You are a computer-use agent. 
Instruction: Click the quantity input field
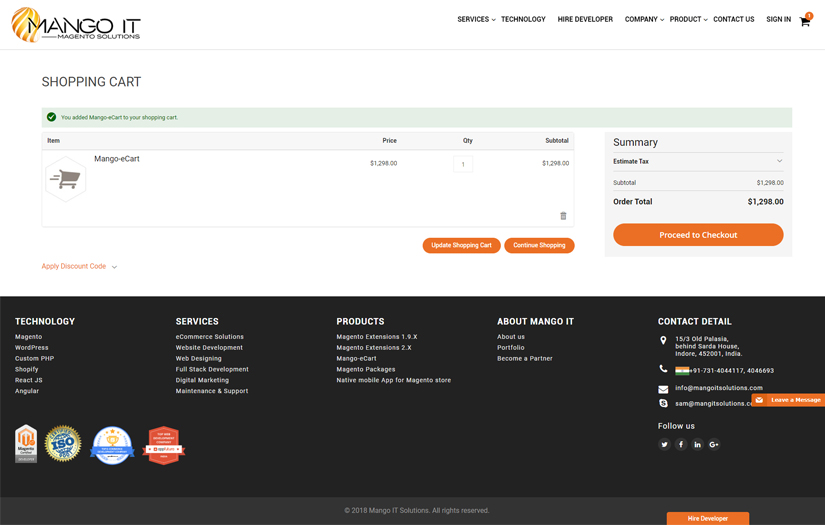(x=463, y=164)
